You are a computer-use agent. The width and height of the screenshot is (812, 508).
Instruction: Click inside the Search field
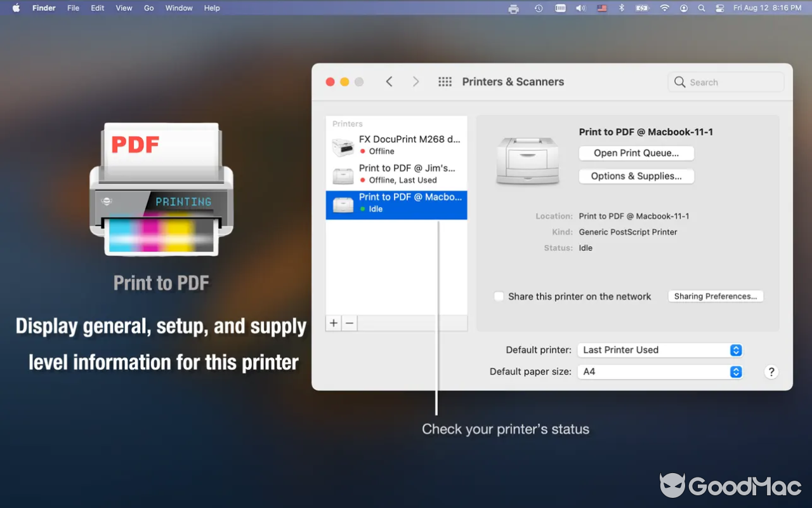click(725, 82)
